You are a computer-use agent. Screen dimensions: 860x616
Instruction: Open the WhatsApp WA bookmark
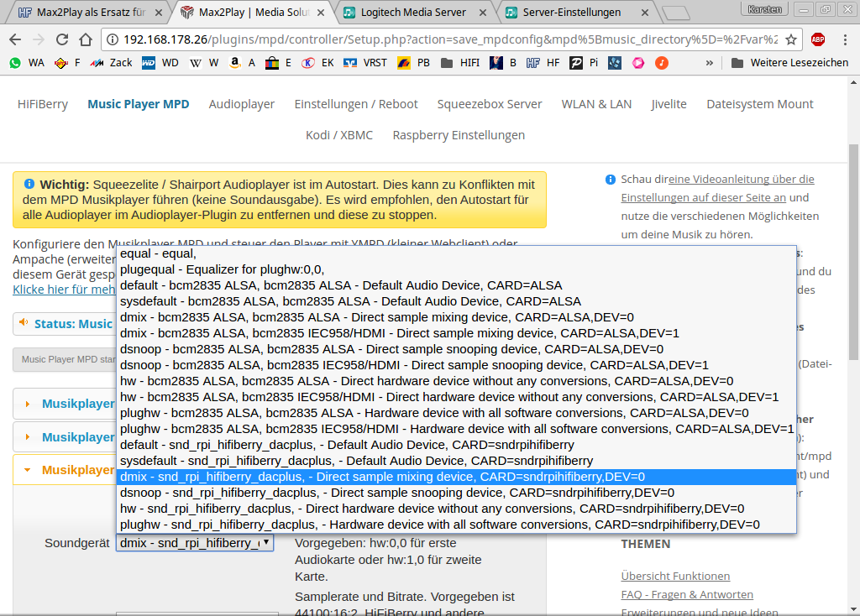(x=27, y=63)
